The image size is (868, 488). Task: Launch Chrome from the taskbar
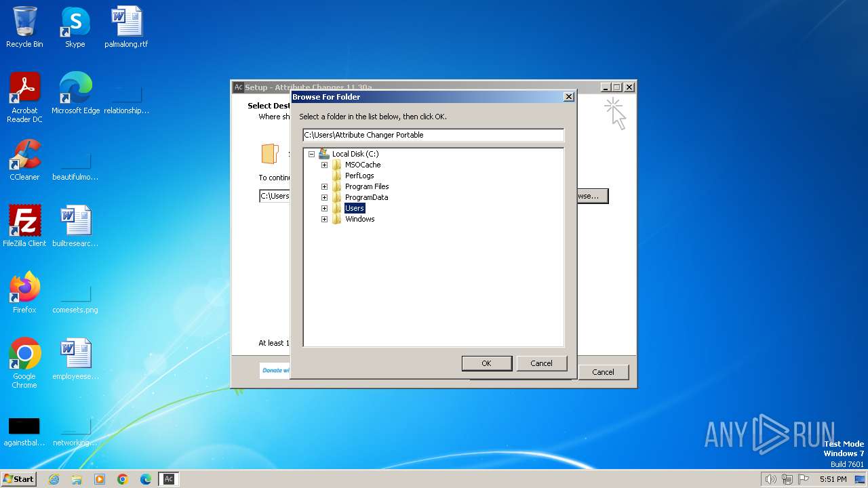pos(123,479)
